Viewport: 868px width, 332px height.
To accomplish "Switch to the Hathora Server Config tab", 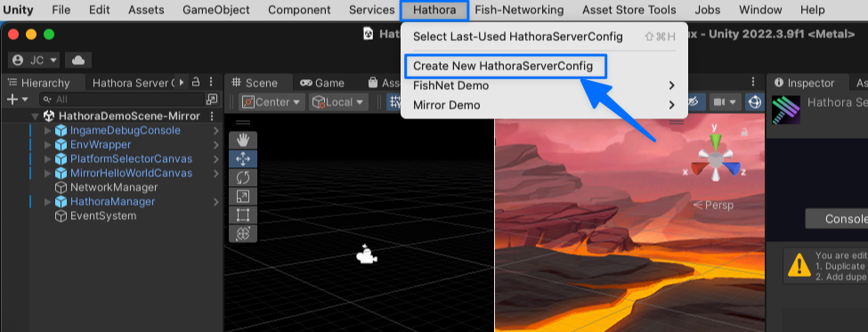I will [x=133, y=83].
